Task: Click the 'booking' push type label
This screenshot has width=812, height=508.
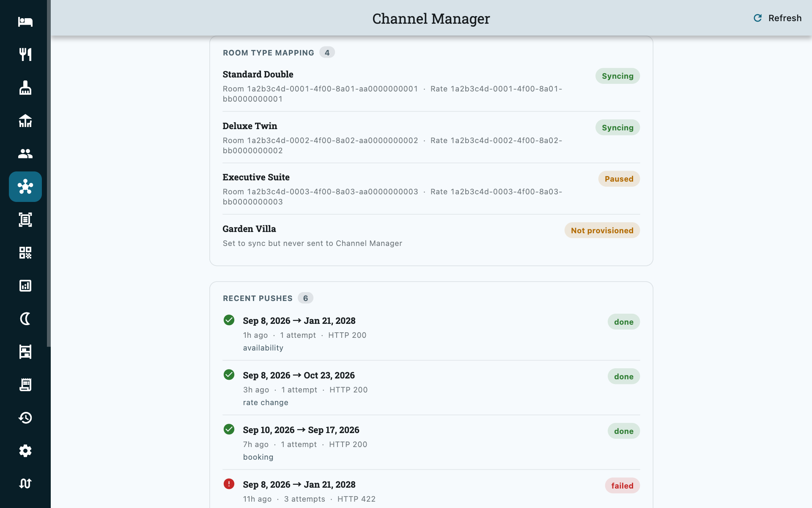Action: click(x=258, y=457)
